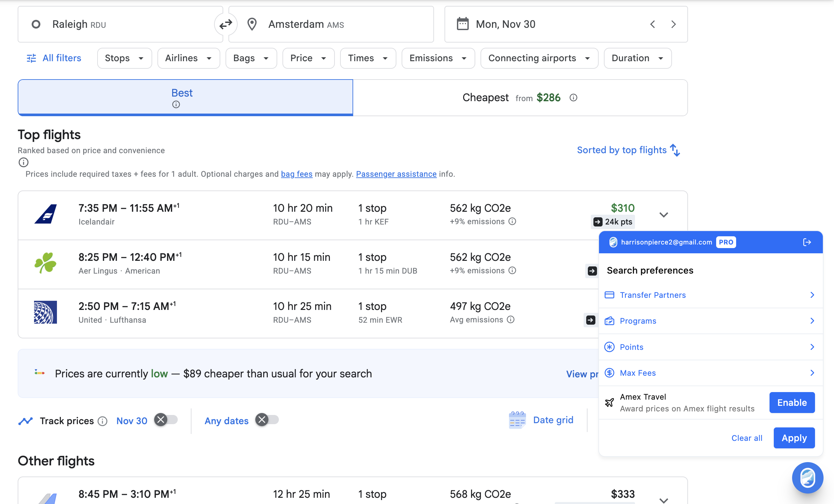Viewport: 834px width, 504px height.
Task: Open Transfer Partners preferences
Action: 711,295
